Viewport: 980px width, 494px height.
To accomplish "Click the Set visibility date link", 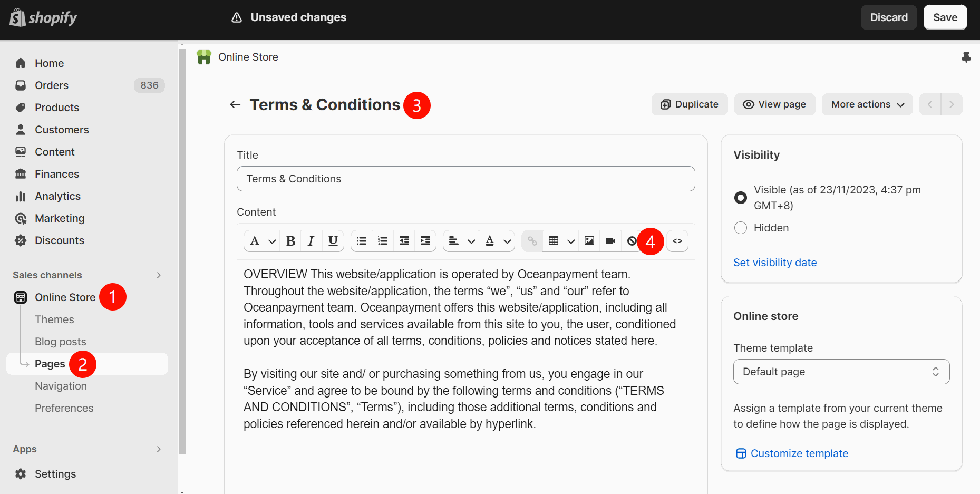I will coord(774,263).
